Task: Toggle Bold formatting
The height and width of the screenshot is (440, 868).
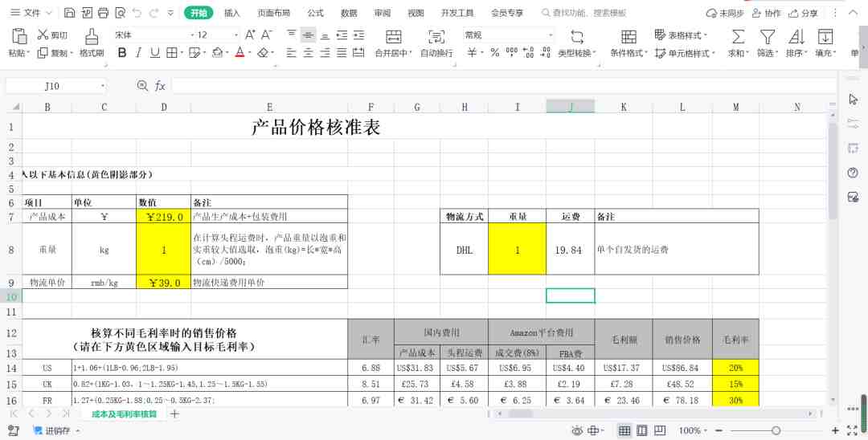Action: point(122,53)
